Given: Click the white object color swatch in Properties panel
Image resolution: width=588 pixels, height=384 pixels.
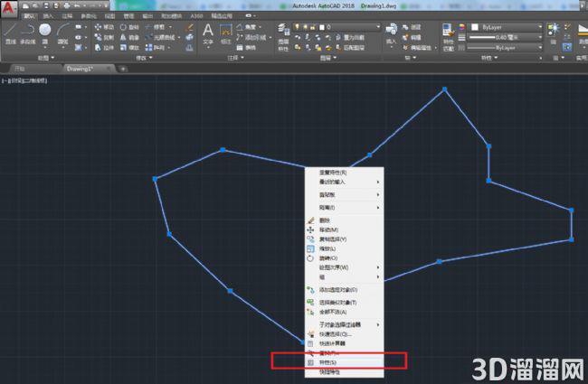Looking at the screenshot, I should [475, 27].
